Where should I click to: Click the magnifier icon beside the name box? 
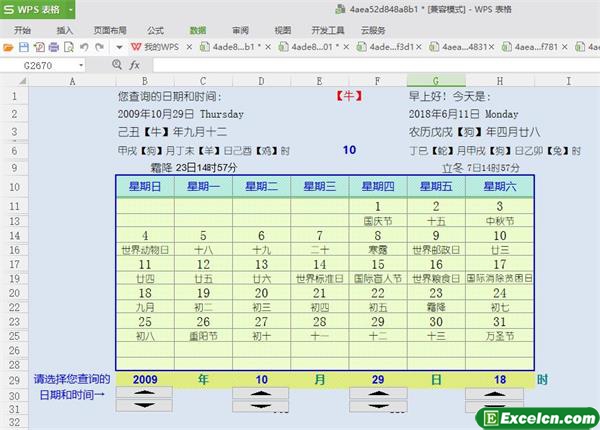pyautogui.click(x=117, y=64)
